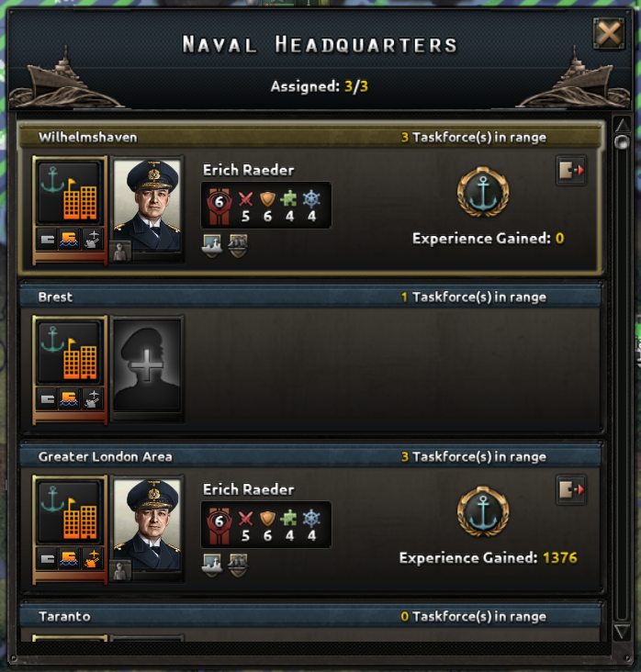Toggle the anti-air gun icon under Greater London Area

[x=92, y=558]
